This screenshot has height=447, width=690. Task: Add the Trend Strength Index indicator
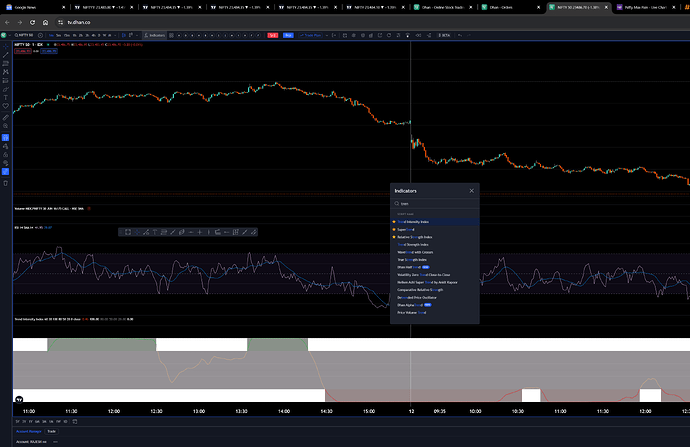click(435, 245)
